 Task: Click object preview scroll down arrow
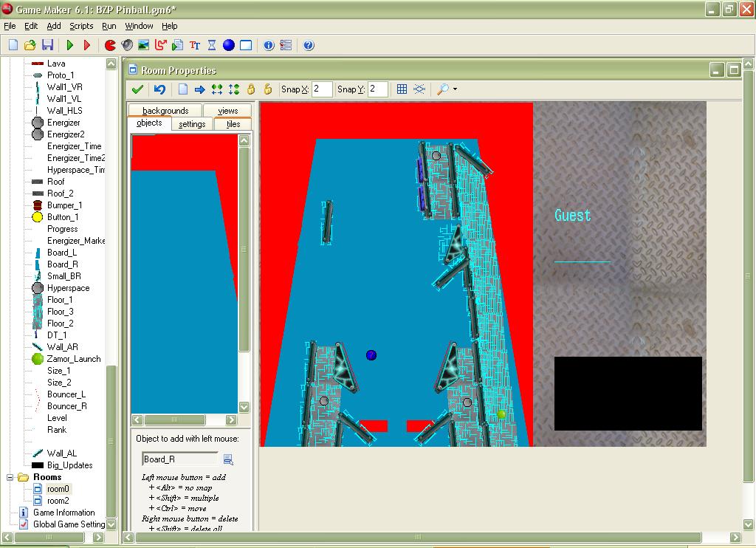click(x=244, y=407)
